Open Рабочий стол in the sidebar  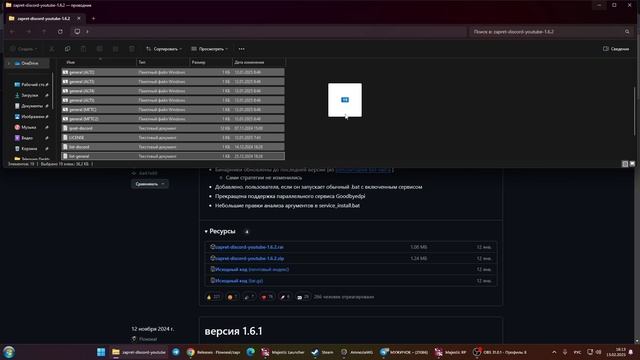click(31, 84)
